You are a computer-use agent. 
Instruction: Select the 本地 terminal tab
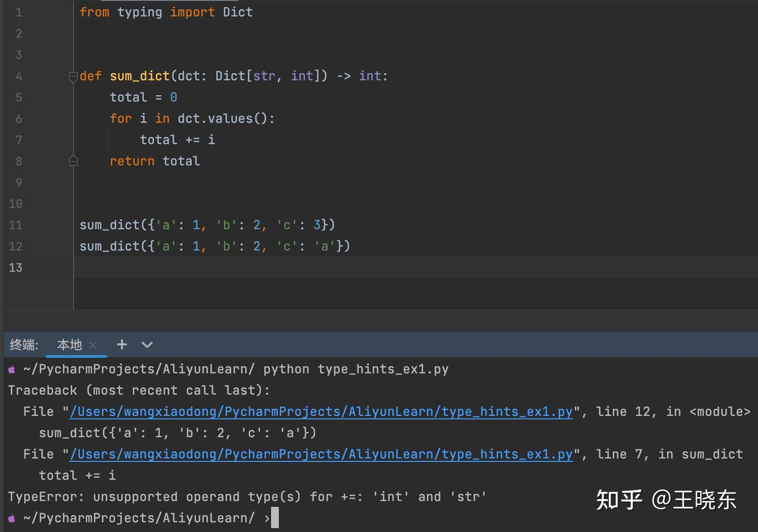(x=68, y=345)
